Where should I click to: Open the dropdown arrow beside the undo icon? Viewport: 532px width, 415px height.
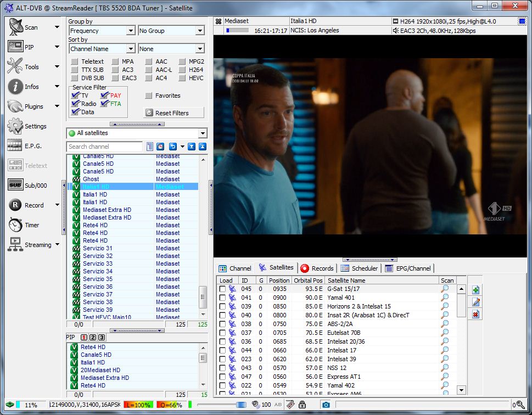182,147
